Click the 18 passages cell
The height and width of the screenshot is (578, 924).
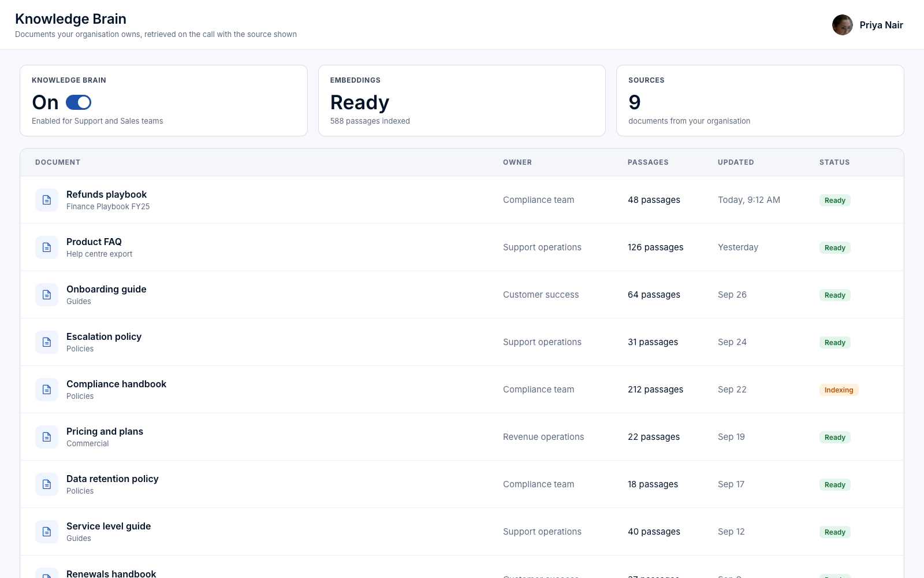point(653,484)
